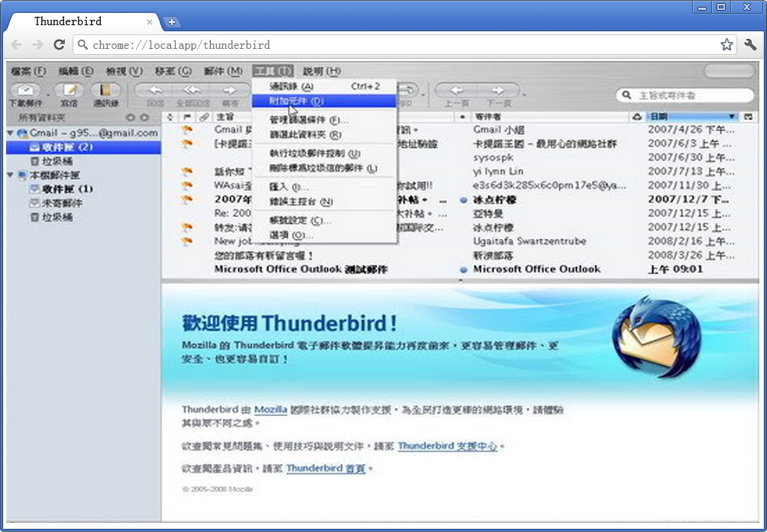Open the 檢視 (V) View menu
The height and width of the screenshot is (532, 767).
125,71
